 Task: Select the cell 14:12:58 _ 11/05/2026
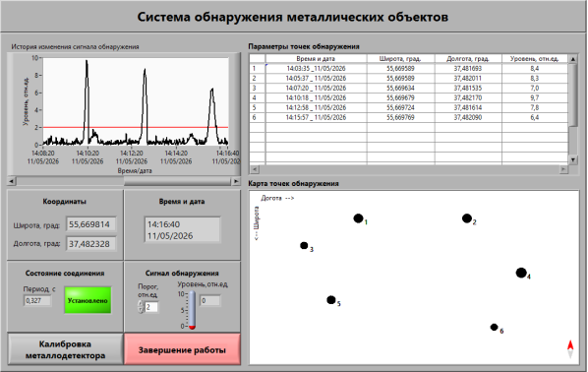pos(316,107)
